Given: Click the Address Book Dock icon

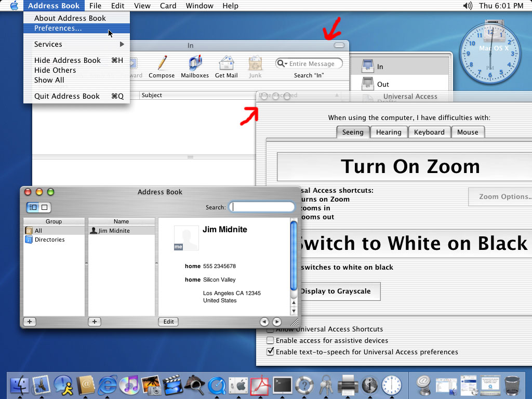Looking at the screenshot, I should pyautogui.click(x=85, y=385).
